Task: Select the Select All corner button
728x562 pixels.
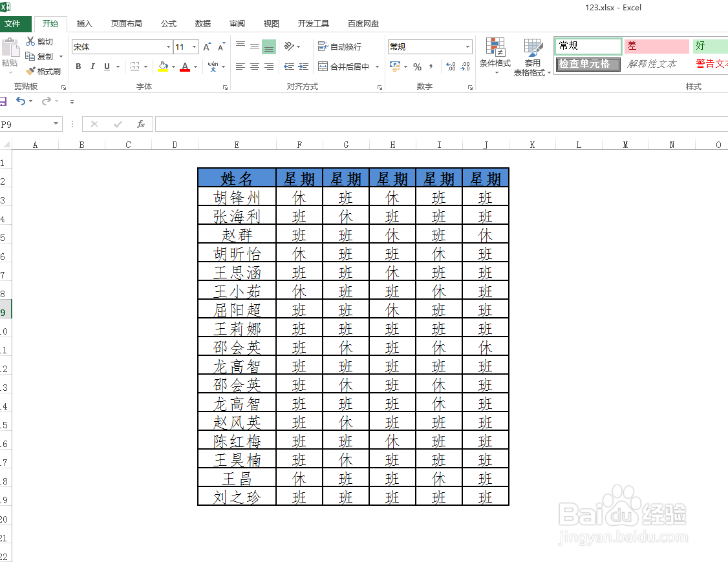Action: (6, 145)
